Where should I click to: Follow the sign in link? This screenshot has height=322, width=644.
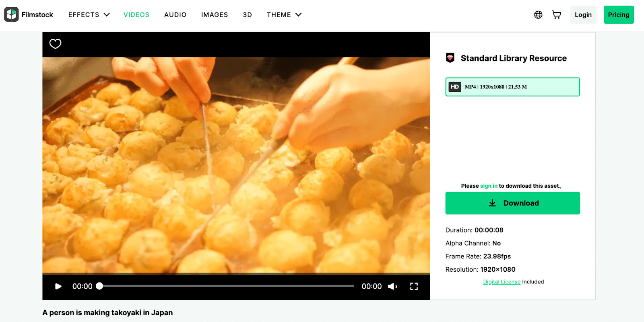[489, 186]
